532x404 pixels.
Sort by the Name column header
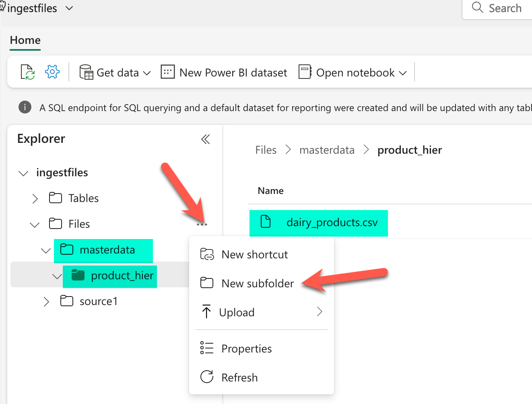(270, 191)
